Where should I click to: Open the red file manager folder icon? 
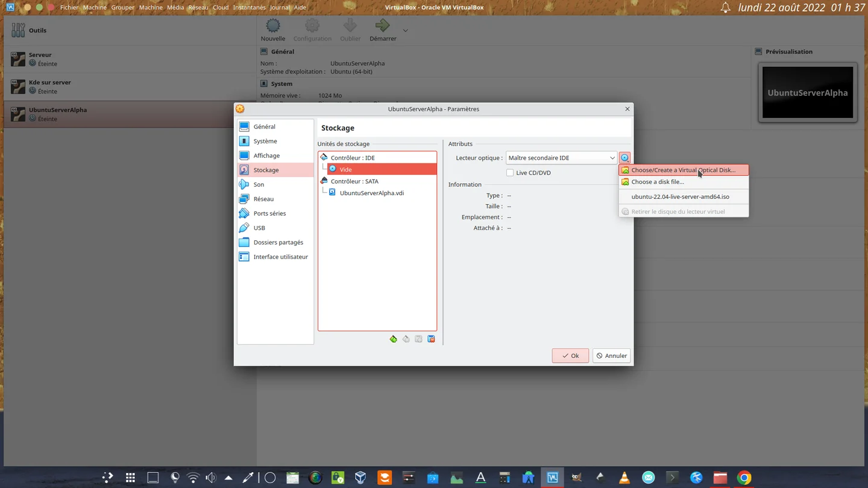click(720, 478)
